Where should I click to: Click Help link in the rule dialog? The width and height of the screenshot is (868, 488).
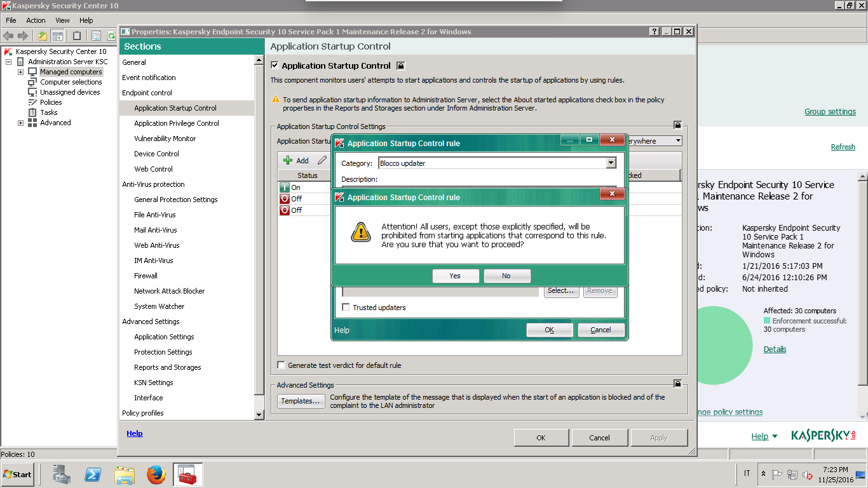342,330
